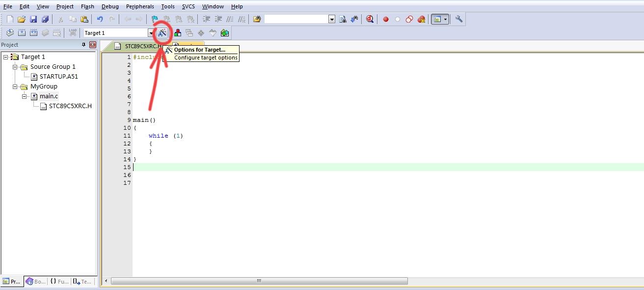Start the debug session with the magnifier d icon
Screen dimensions: 644x290
click(370, 19)
